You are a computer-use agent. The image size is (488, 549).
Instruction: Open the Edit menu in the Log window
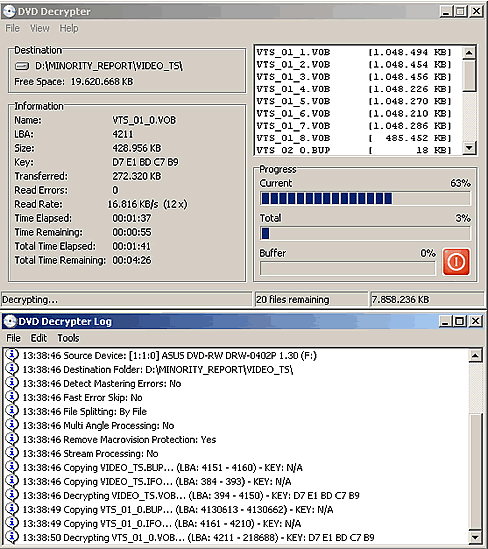click(39, 338)
